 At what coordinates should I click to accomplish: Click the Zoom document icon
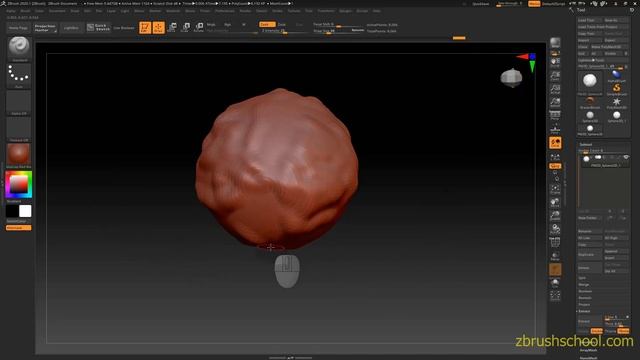pyautogui.click(x=555, y=76)
